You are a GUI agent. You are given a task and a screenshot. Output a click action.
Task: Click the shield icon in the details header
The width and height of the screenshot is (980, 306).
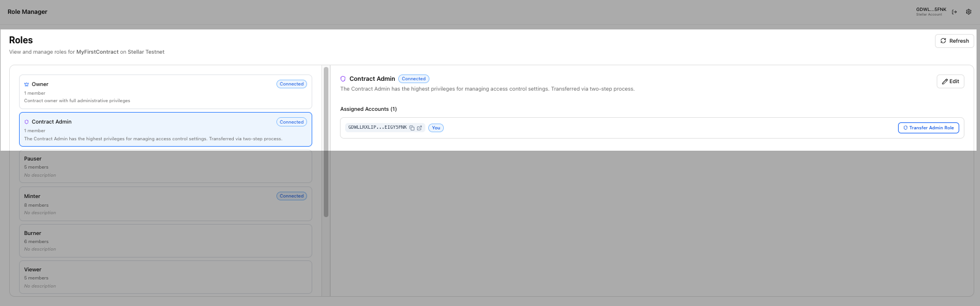(343, 79)
